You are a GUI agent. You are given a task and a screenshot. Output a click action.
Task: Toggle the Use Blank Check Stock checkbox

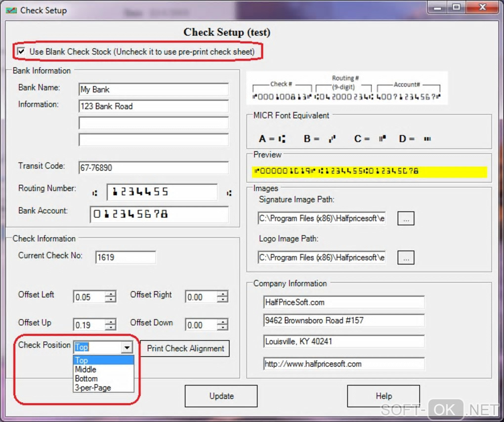click(21, 51)
